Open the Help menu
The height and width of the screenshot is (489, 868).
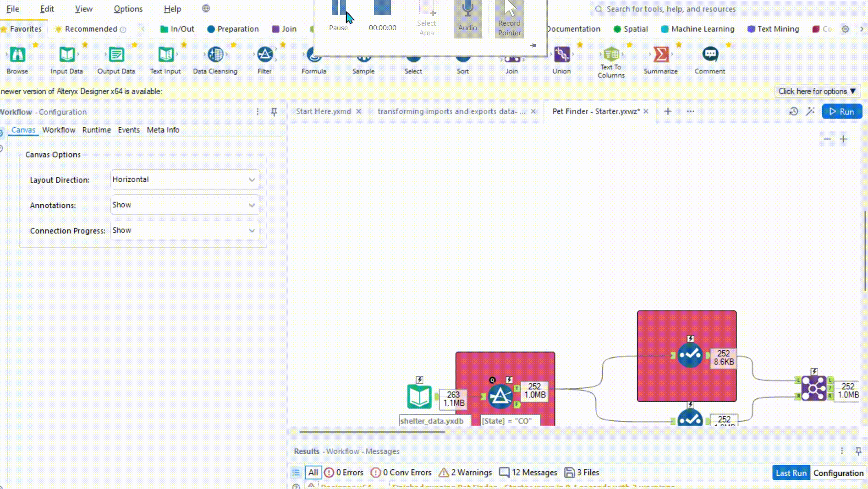pyautogui.click(x=172, y=9)
